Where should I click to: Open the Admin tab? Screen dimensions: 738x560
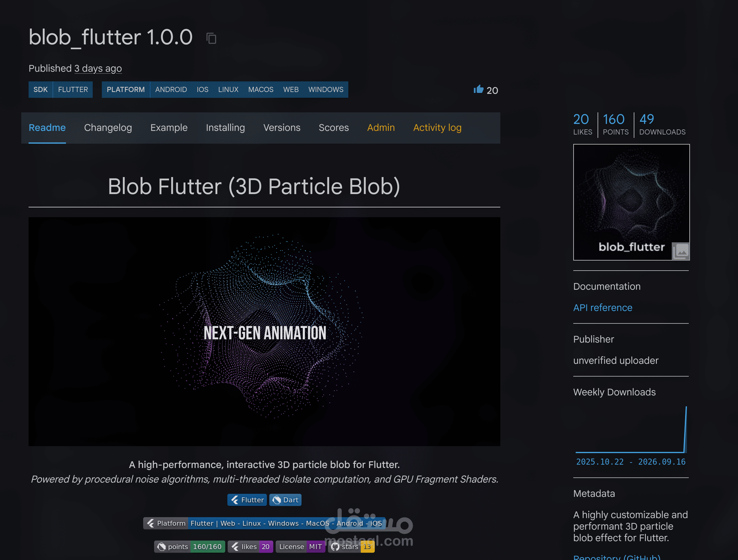pyautogui.click(x=381, y=128)
